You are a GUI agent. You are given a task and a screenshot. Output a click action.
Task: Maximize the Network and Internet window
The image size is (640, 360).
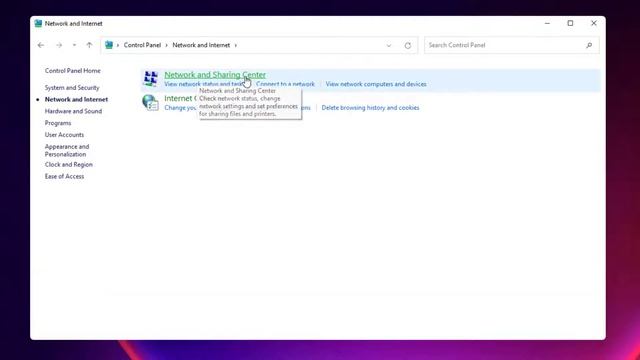570,24
